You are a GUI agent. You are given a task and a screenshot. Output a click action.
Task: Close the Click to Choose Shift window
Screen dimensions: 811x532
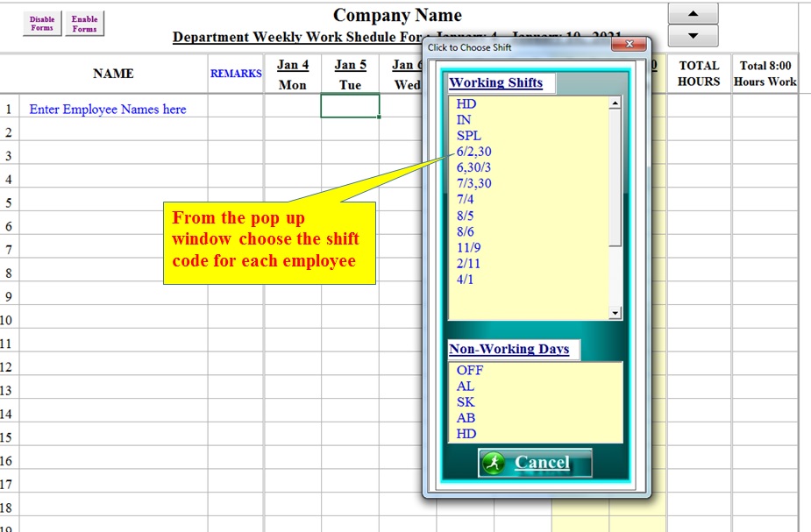[x=628, y=44]
